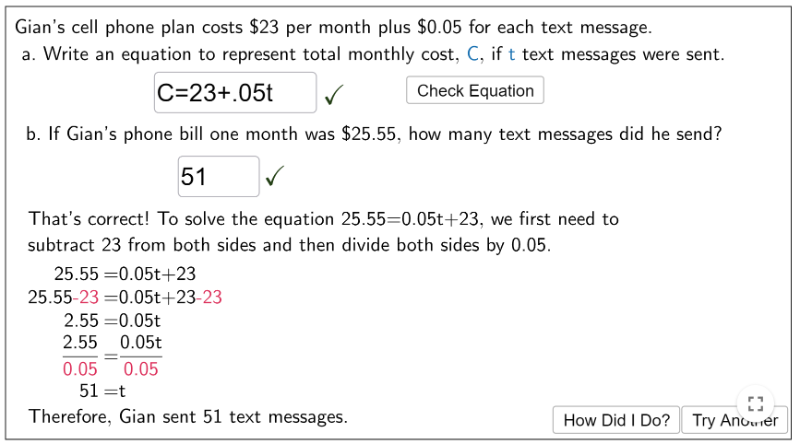The image size is (800, 444).
Task: Load a new problem with Try Another
Action: 735,420
